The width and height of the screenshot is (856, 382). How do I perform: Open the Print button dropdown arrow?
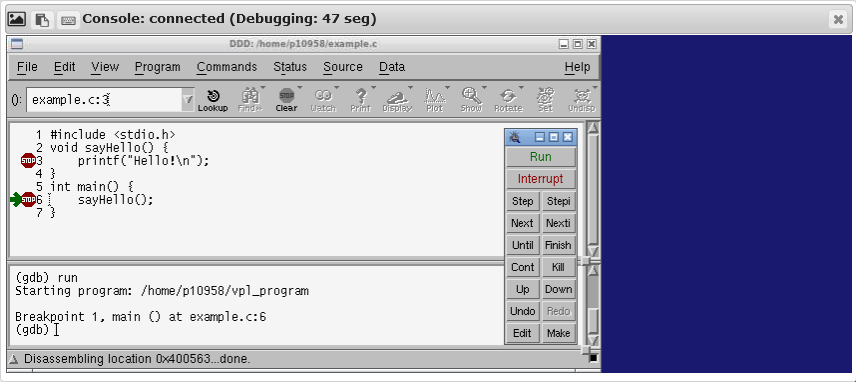coord(373,87)
